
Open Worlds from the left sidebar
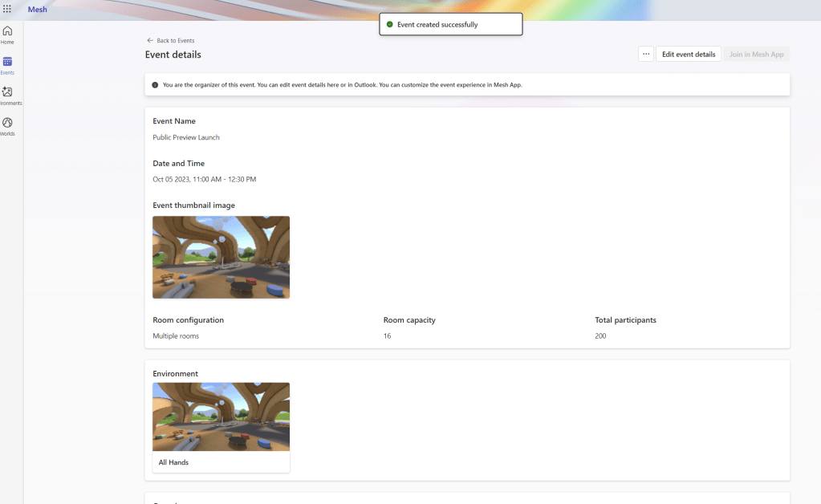click(7, 126)
